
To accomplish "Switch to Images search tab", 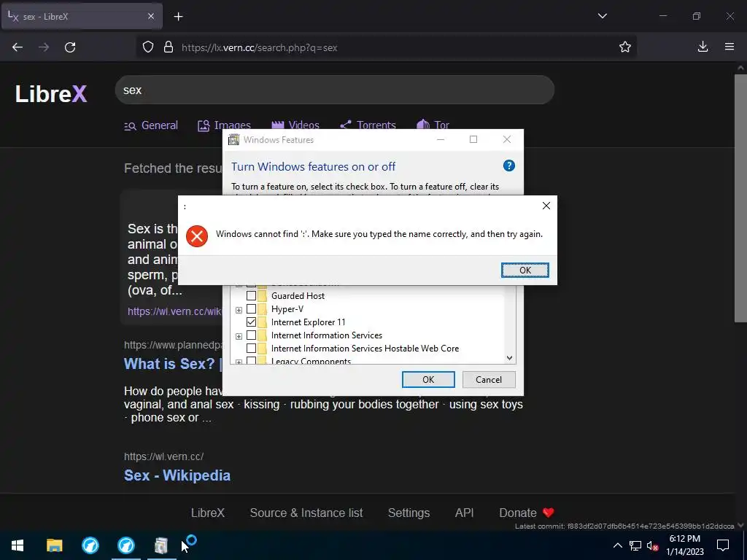I will [x=225, y=125].
